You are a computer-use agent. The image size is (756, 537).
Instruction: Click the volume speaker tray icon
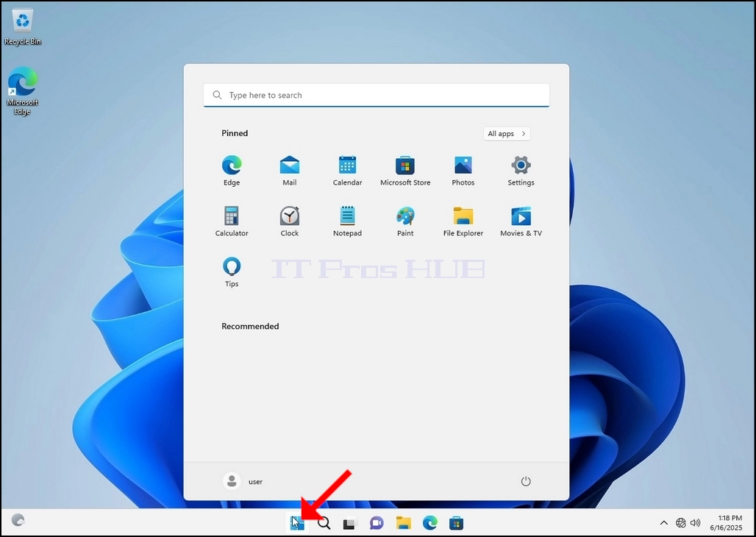click(695, 522)
